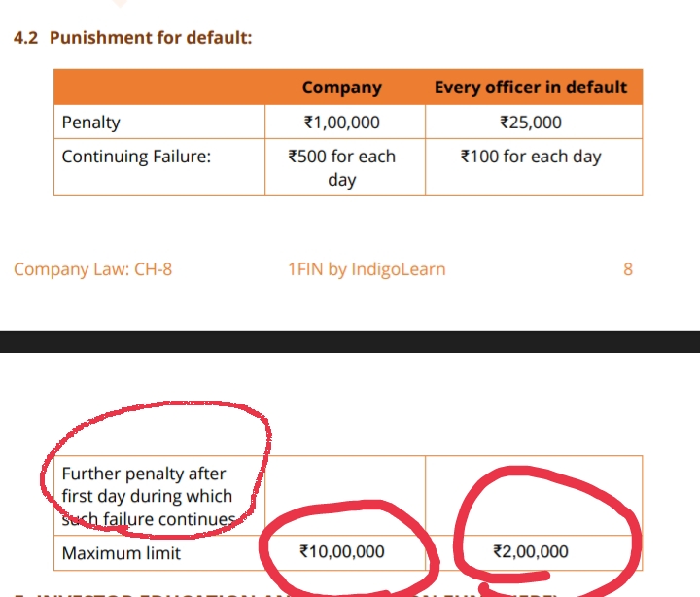Image resolution: width=700 pixels, height=597 pixels.
Task: Click the 'Maximum limit' row label
Action: (x=122, y=553)
